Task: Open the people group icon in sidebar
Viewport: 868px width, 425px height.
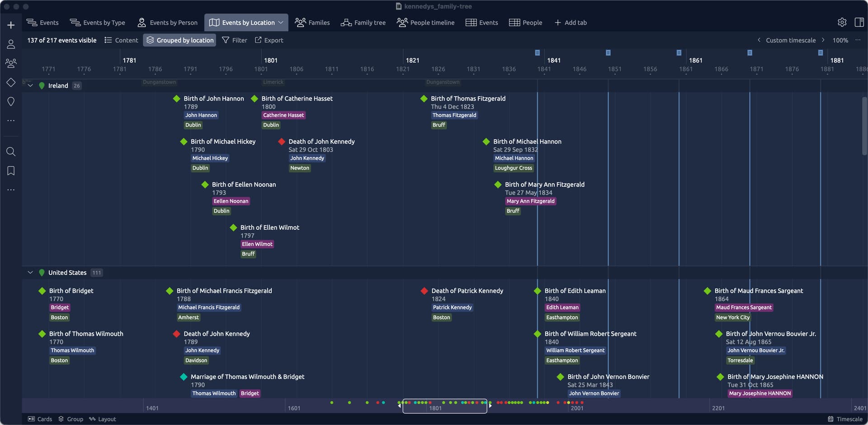Action: coord(11,63)
